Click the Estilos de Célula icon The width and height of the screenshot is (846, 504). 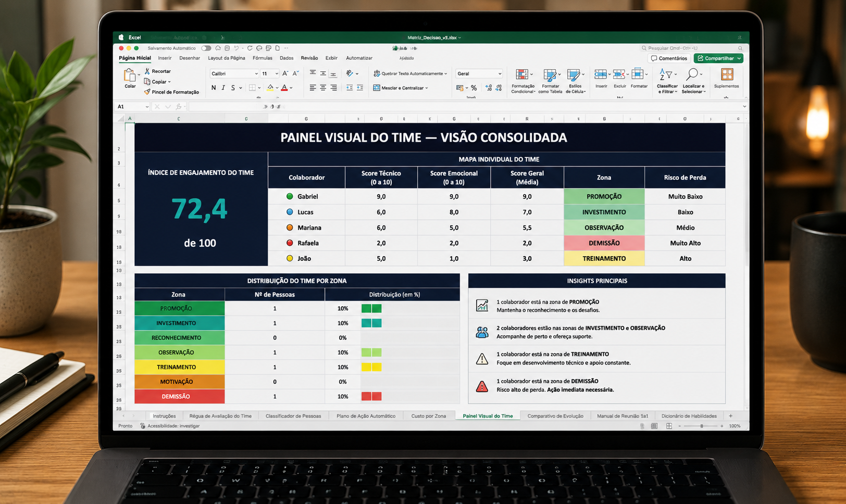point(574,75)
